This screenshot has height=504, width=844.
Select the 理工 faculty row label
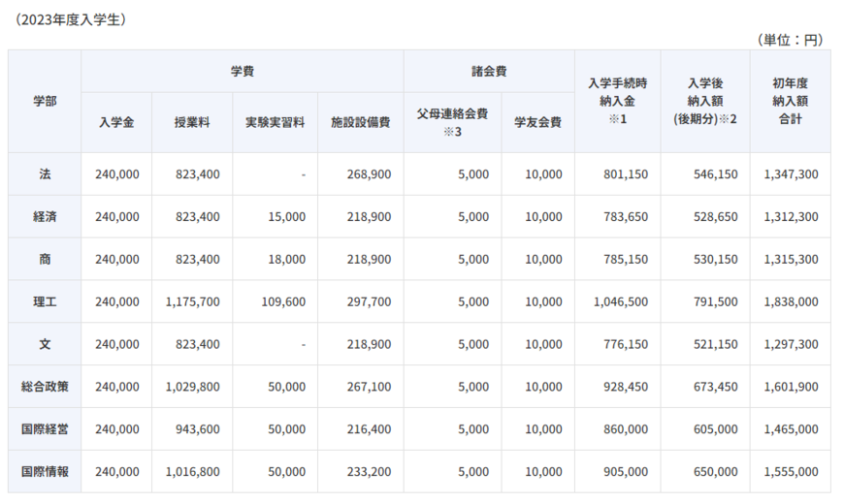45,301
